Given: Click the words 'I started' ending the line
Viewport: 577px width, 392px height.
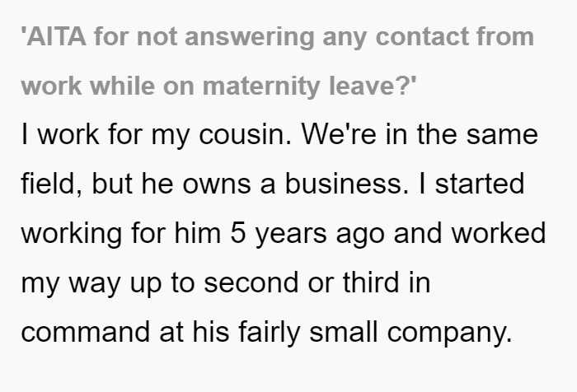Looking at the screenshot, I should (x=471, y=183).
